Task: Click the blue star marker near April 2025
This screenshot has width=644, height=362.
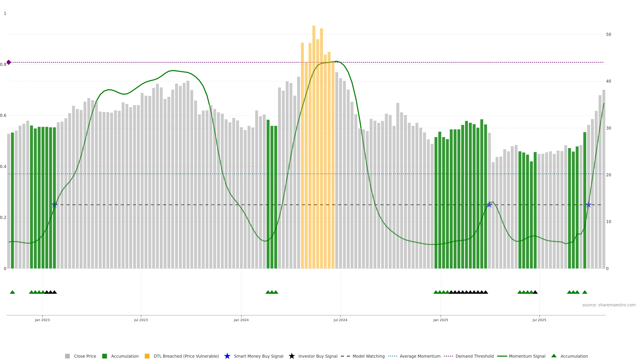Action: [489, 205]
